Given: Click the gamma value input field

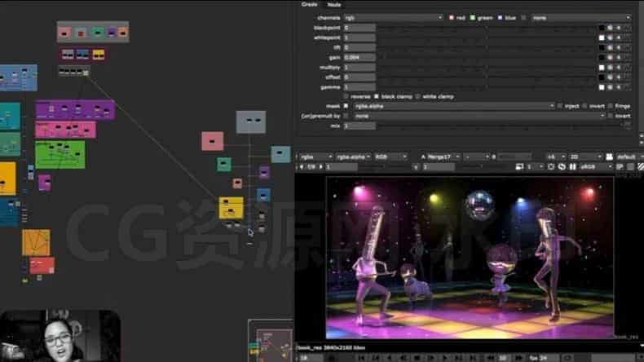Looking at the screenshot, I should click(x=359, y=87).
